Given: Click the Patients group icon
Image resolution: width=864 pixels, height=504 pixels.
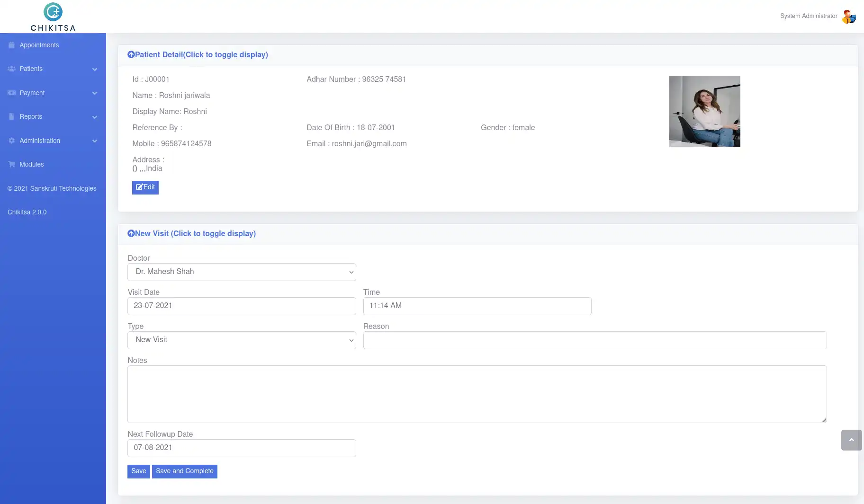Looking at the screenshot, I should [x=11, y=69].
